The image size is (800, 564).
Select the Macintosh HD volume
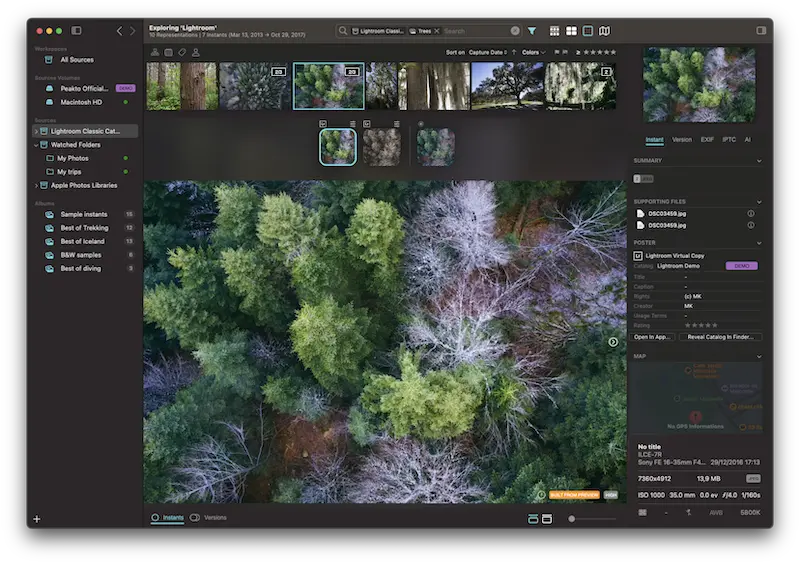[x=81, y=102]
